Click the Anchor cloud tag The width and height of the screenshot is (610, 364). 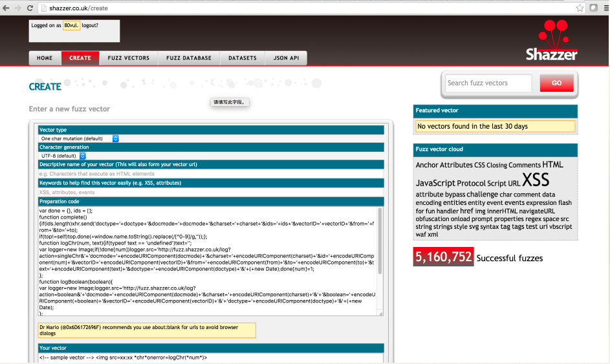(x=427, y=165)
